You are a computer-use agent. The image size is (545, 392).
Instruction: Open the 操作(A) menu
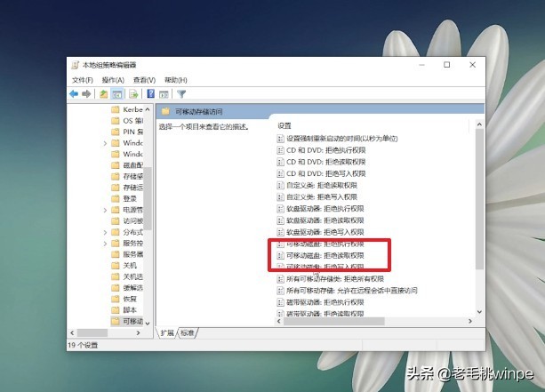[x=113, y=80]
